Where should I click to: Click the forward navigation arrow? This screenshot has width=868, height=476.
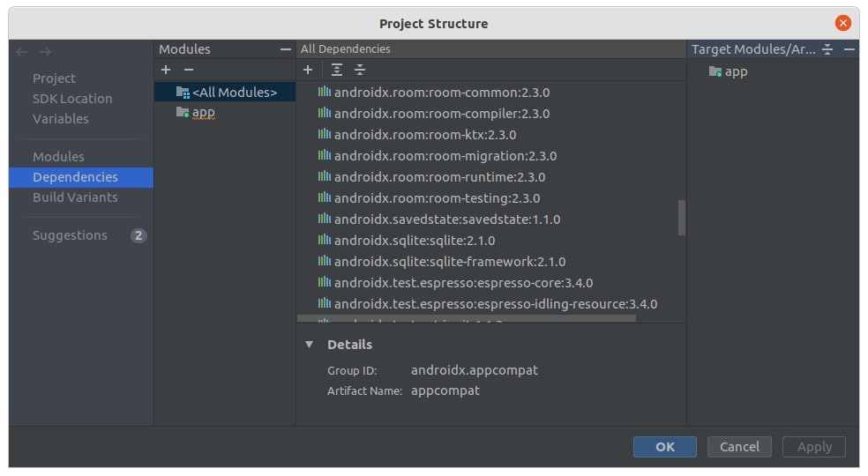click(45, 52)
